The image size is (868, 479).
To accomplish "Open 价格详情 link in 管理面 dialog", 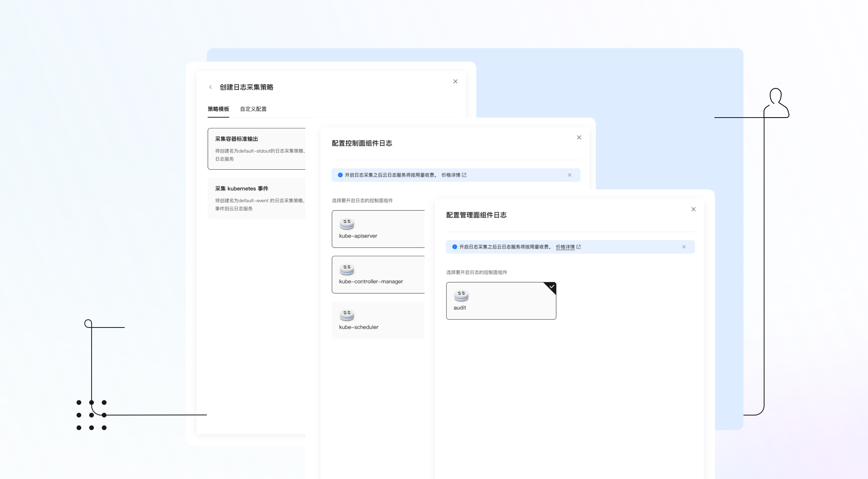I will (x=565, y=247).
